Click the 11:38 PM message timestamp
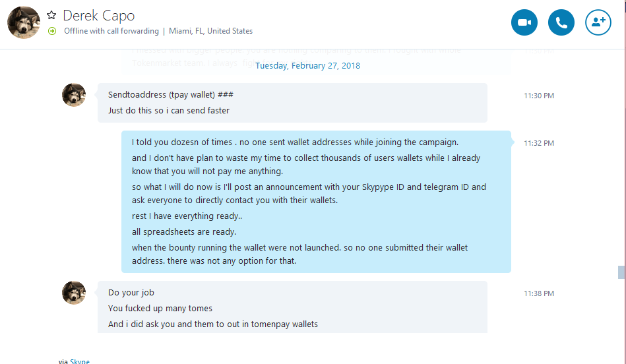This screenshot has height=364, width=626. (538, 293)
